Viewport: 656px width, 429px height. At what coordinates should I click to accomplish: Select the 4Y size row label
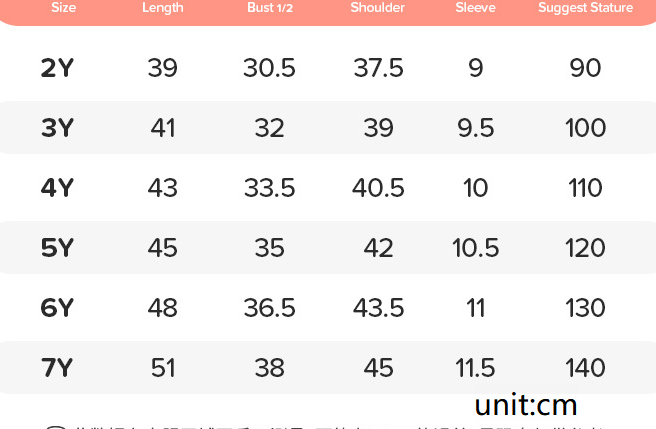[58, 188]
